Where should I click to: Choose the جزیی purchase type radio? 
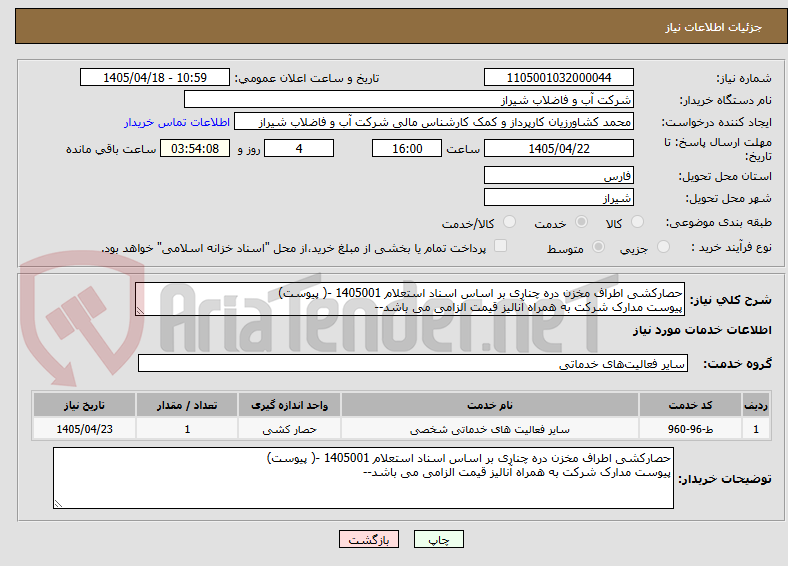click(663, 247)
